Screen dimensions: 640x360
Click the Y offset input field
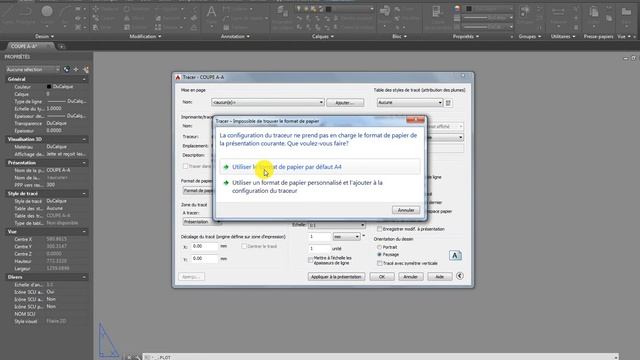pos(205,259)
